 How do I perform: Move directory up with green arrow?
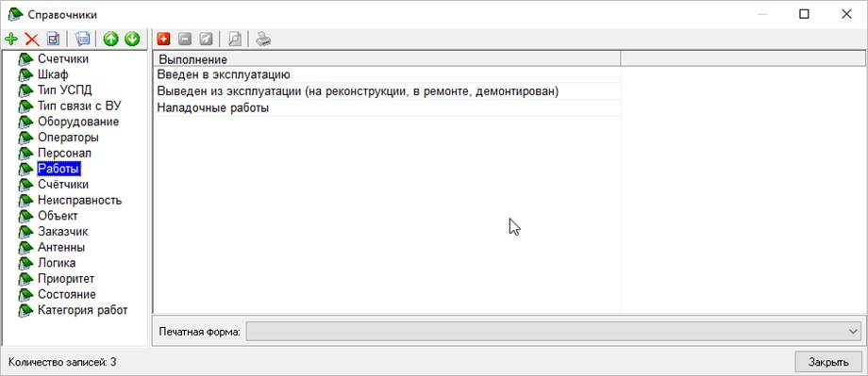click(110, 40)
